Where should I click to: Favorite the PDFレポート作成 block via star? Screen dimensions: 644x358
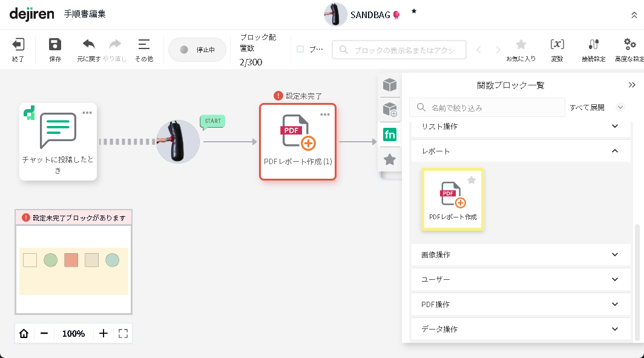(x=471, y=180)
